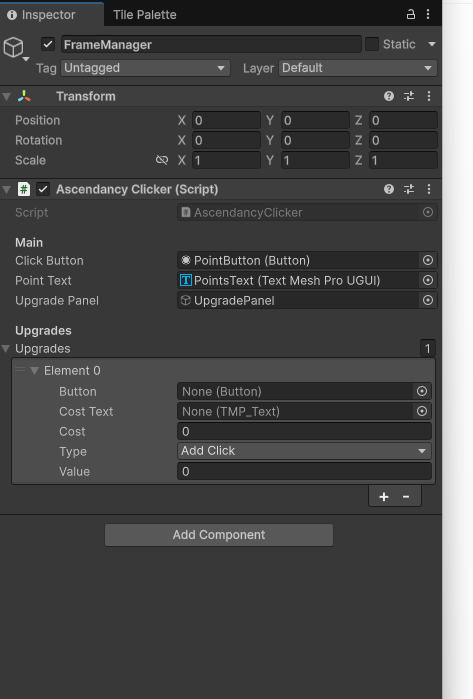Open the Type dropdown set to Add Click

pyautogui.click(x=304, y=451)
